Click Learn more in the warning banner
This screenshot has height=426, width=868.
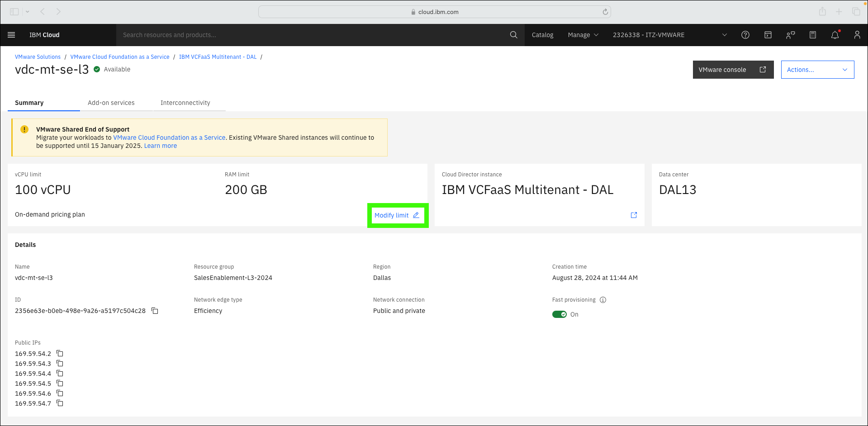click(x=161, y=146)
